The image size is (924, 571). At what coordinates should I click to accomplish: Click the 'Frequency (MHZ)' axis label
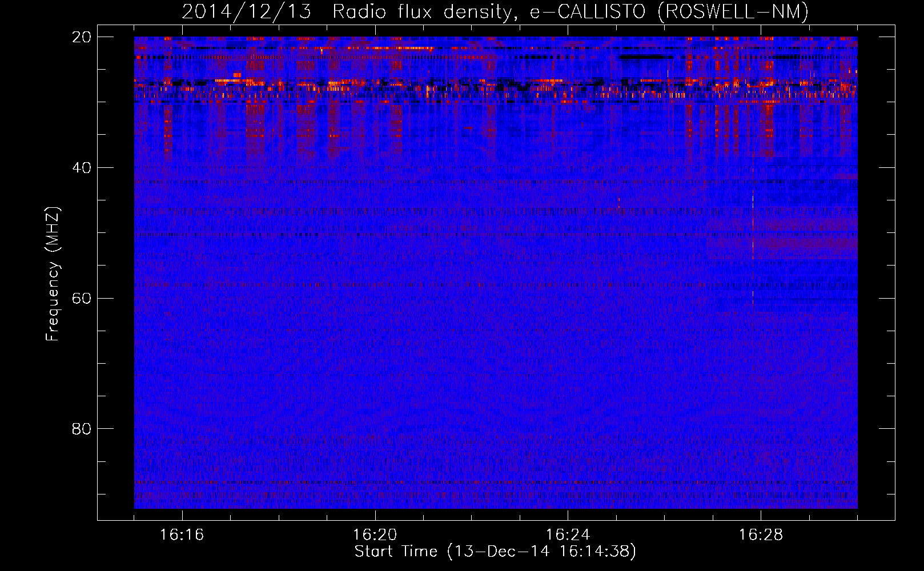point(52,274)
